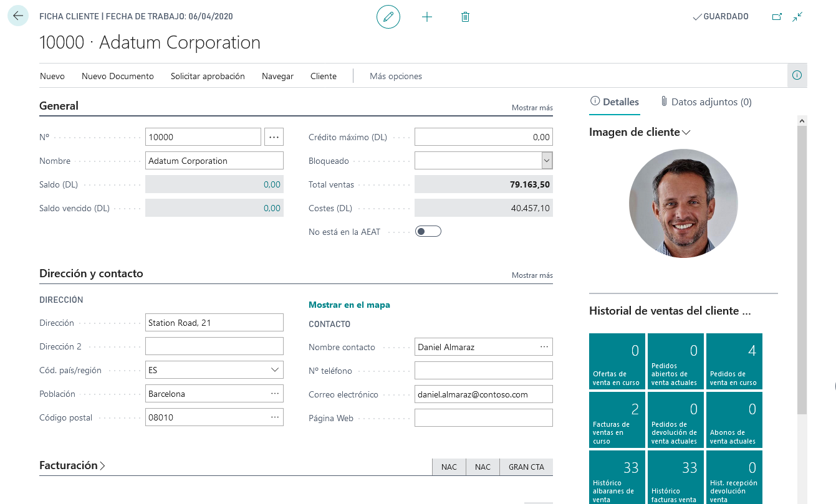Screen dimensions: 836x504
Task: Open the page in a new window icon
Action: coord(777,17)
